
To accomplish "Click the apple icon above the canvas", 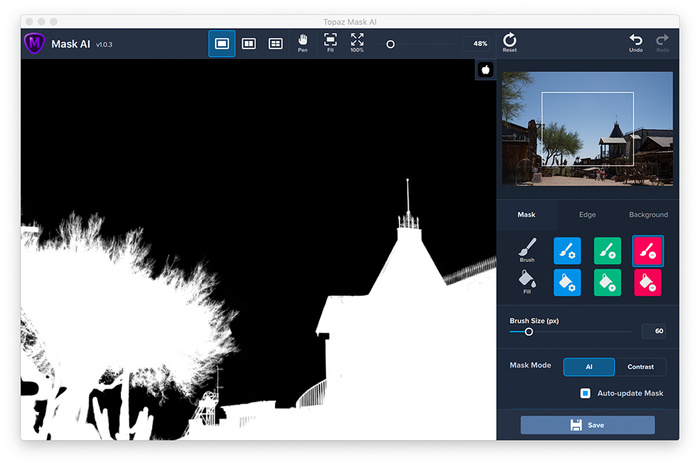I will [x=486, y=70].
